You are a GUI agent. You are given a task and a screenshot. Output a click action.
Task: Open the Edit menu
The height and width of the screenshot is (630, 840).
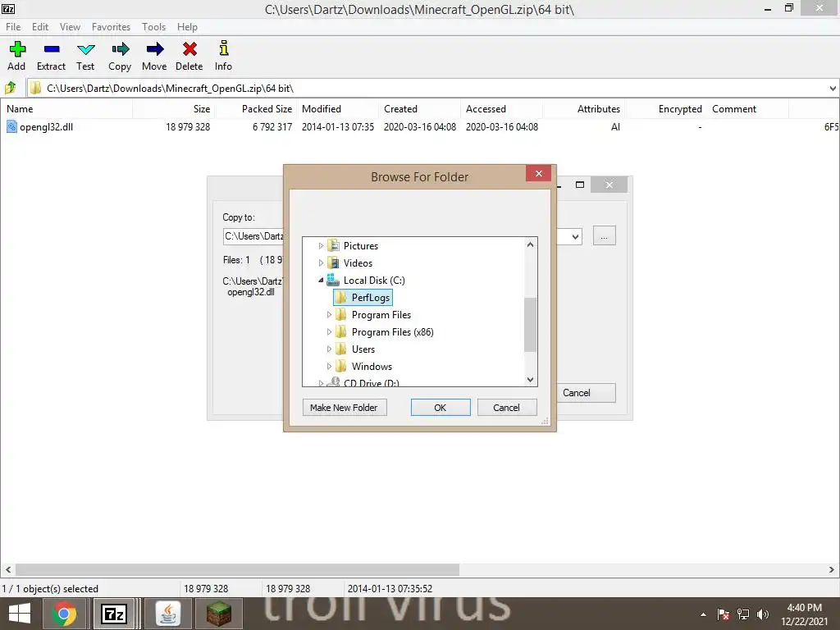pos(40,27)
